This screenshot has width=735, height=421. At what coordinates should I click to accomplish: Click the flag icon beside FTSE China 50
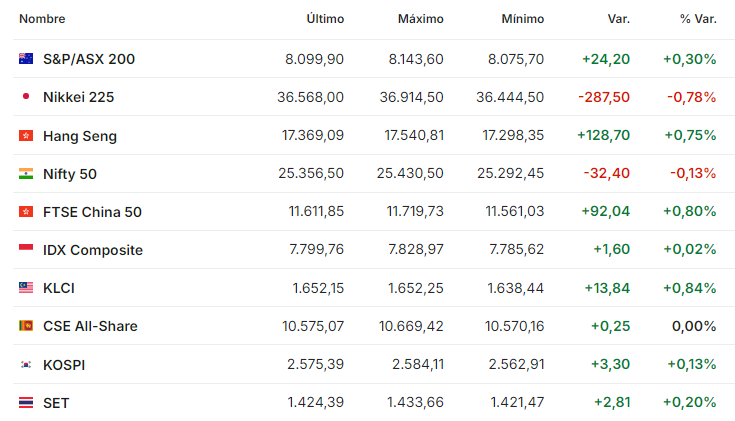(x=26, y=211)
